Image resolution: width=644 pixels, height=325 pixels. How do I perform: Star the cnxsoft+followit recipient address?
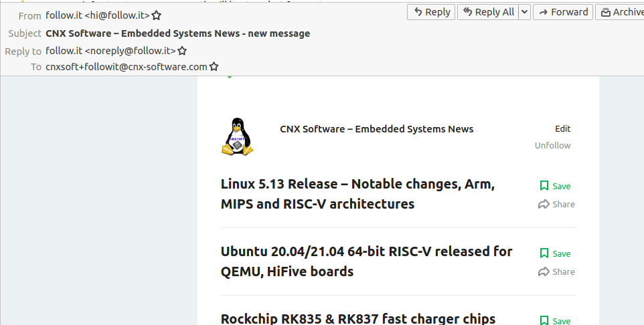[x=214, y=66]
